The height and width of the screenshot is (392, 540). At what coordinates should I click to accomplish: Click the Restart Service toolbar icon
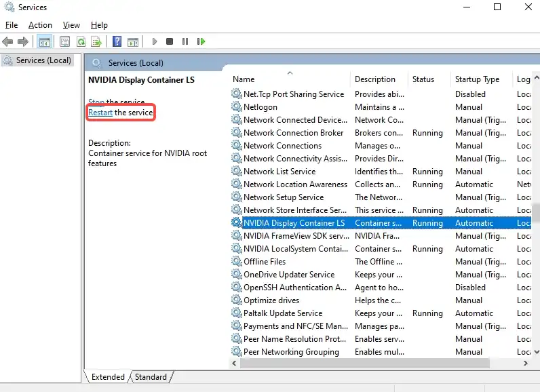pos(201,41)
